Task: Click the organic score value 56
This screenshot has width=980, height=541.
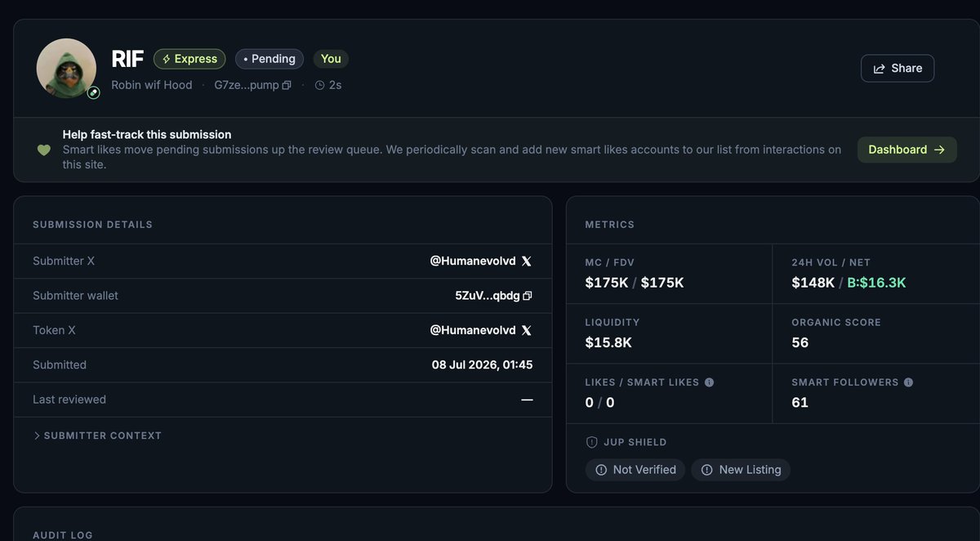Action: 800,342
